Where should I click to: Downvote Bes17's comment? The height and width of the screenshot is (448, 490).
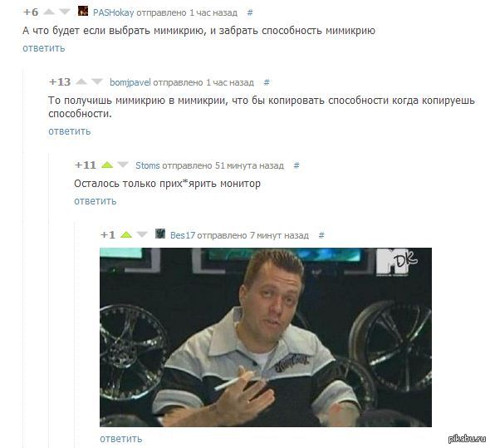coord(142,234)
